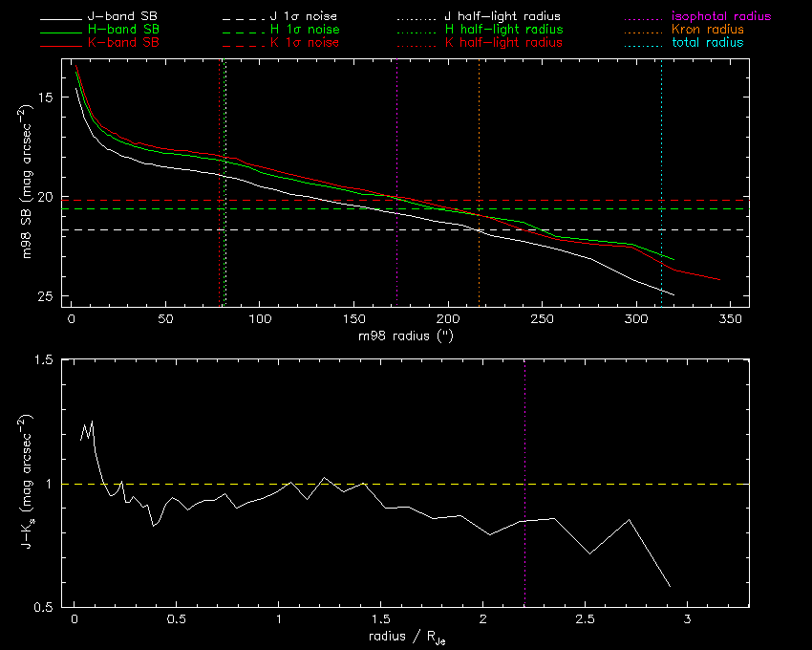The width and height of the screenshot is (812, 650).
Task: Select the J half-light radius legend label
Action: (x=503, y=17)
